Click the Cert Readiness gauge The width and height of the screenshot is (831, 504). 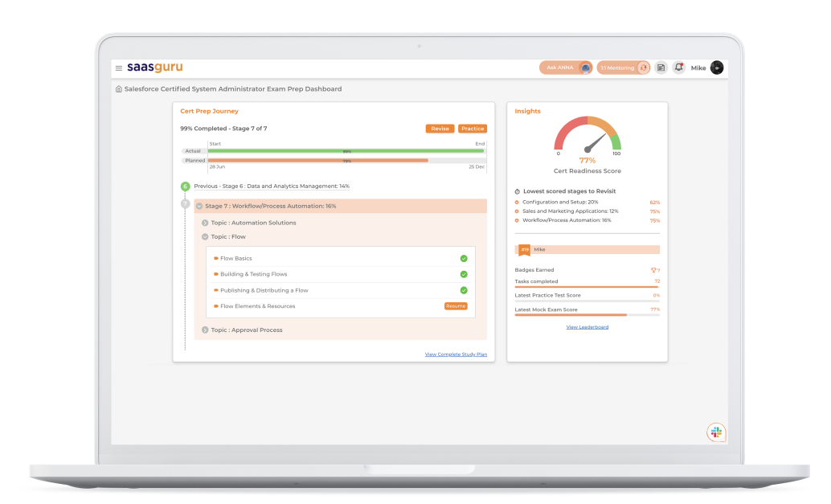pos(587,133)
